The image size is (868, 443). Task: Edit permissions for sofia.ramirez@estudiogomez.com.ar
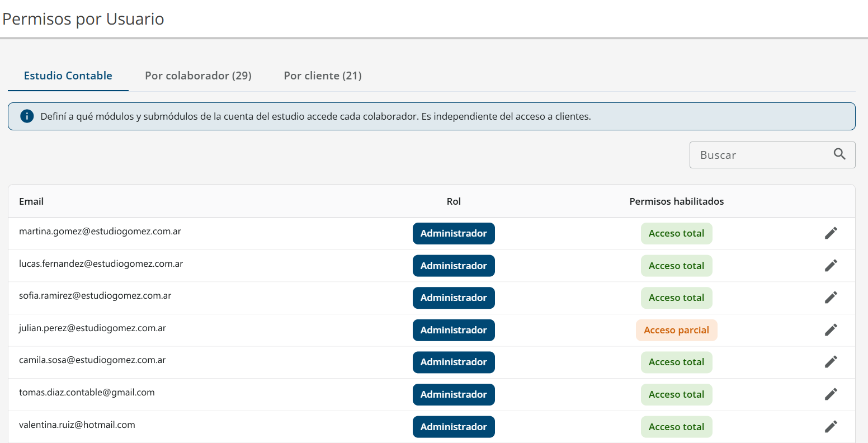831,298
